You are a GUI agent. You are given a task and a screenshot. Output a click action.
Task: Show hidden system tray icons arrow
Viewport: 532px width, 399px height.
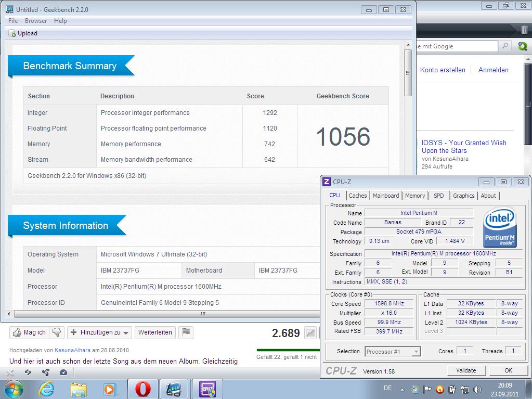point(402,389)
